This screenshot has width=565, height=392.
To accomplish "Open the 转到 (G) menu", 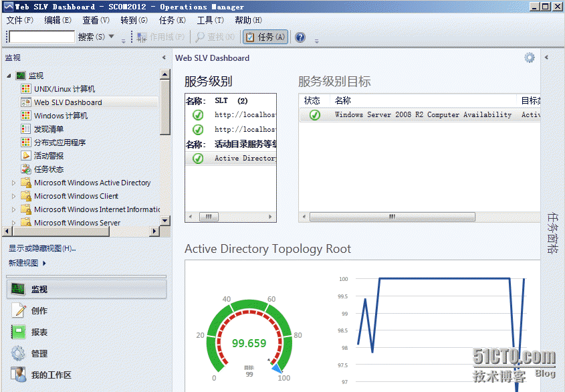I will [x=134, y=20].
